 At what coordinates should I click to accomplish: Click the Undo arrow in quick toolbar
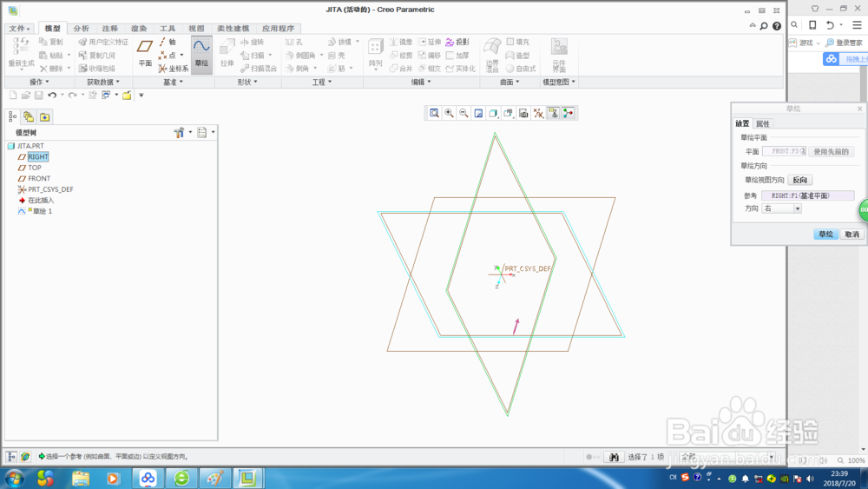(x=52, y=96)
